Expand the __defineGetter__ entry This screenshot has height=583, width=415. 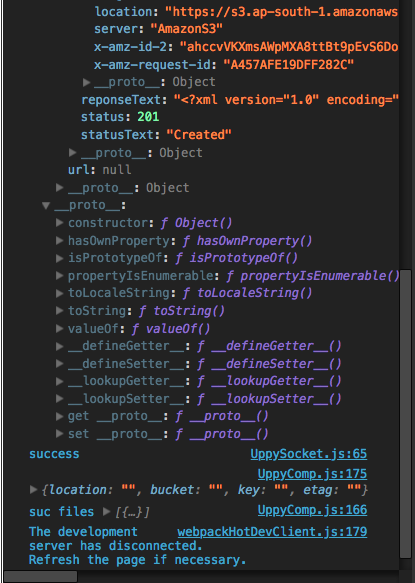pyautogui.click(x=59, y=346)
